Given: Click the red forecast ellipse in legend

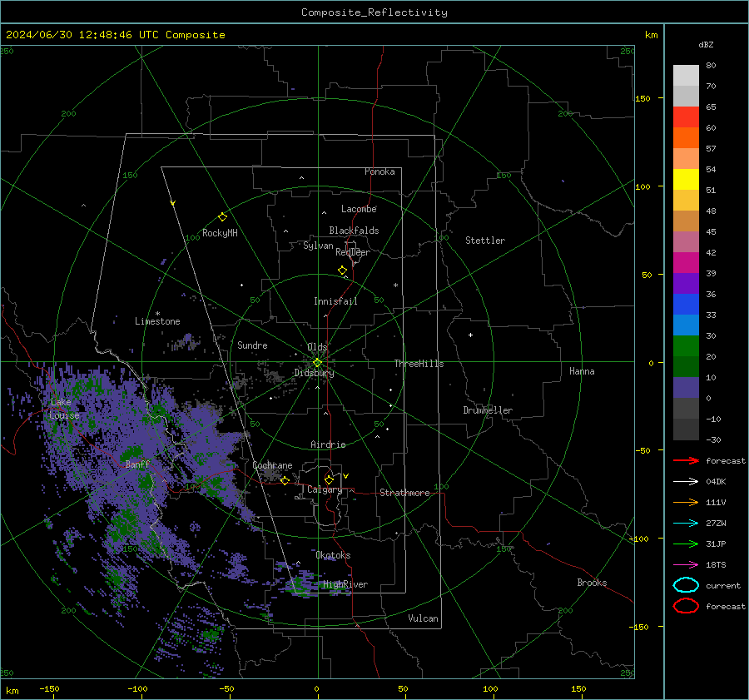Looking at the screenshot, I should point(686,606).
